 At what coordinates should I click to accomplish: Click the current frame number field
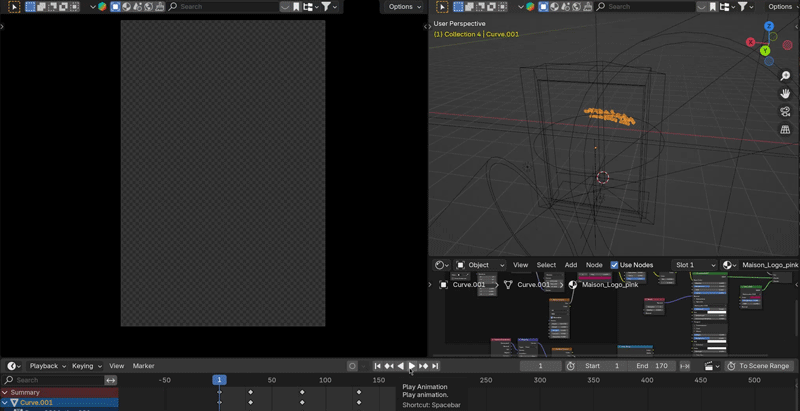coord(541,366)
